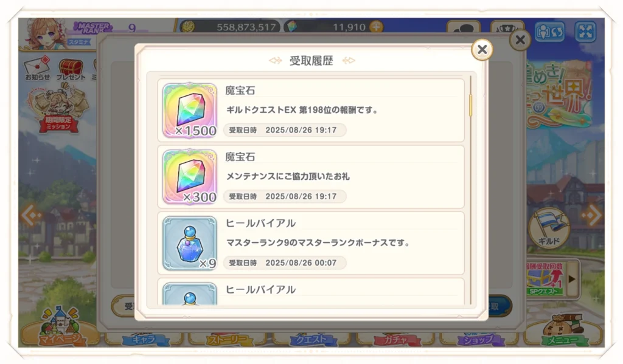The height and width of the screenshot is (364, 623).
Task: Open the ギルド flag icon
Action: [549, 227]
